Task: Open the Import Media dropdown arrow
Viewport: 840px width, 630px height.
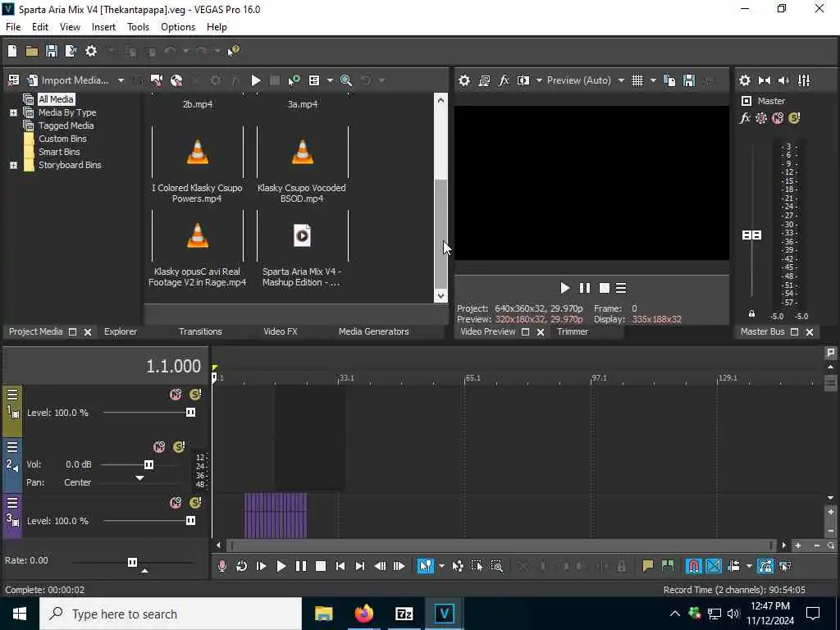Action: [x=121, y=80]
